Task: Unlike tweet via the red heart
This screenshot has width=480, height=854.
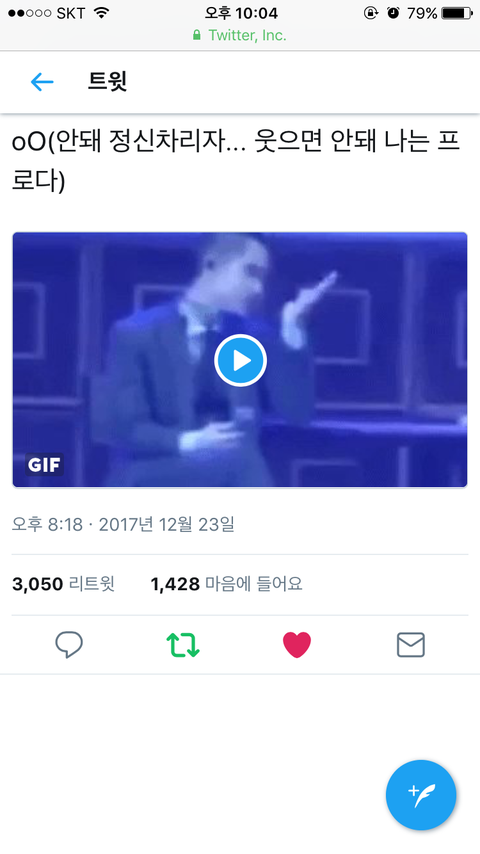Action: tap(297, 645)
